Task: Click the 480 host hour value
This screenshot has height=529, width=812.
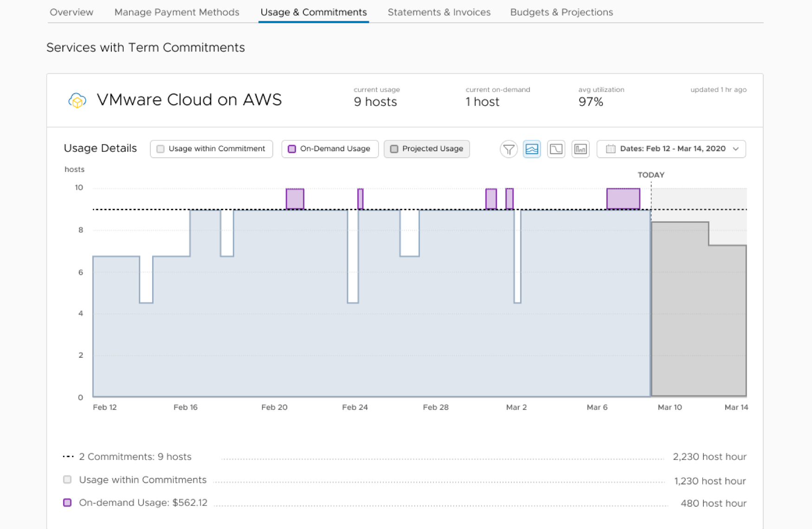Action: click(x=713, y=503)
